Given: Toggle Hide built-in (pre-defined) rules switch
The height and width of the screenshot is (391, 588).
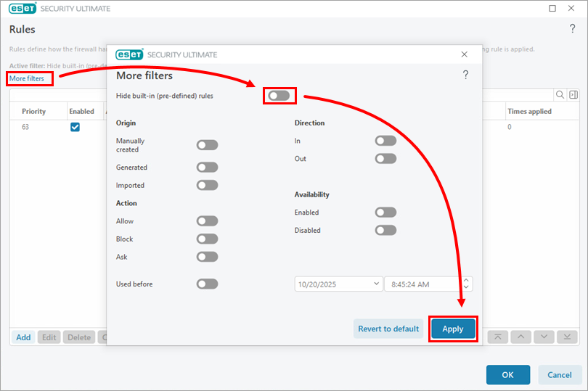Looking at the screenshot, I should [x=279, y=96].
